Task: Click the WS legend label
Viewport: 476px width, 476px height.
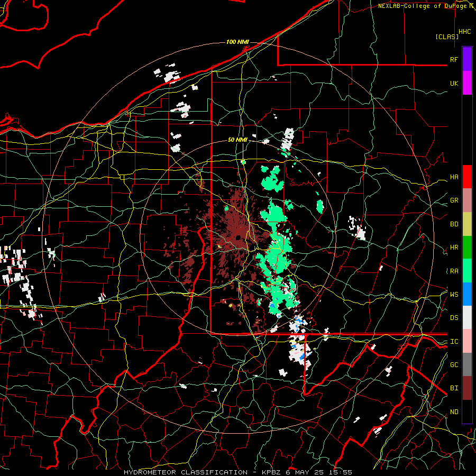Action: 454,295
